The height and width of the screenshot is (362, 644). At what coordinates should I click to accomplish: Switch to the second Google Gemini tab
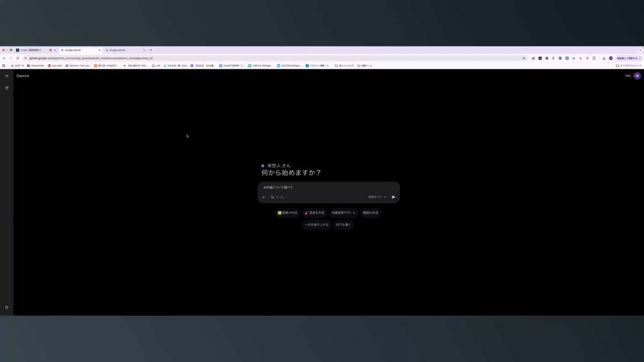(x=125, y=50)
